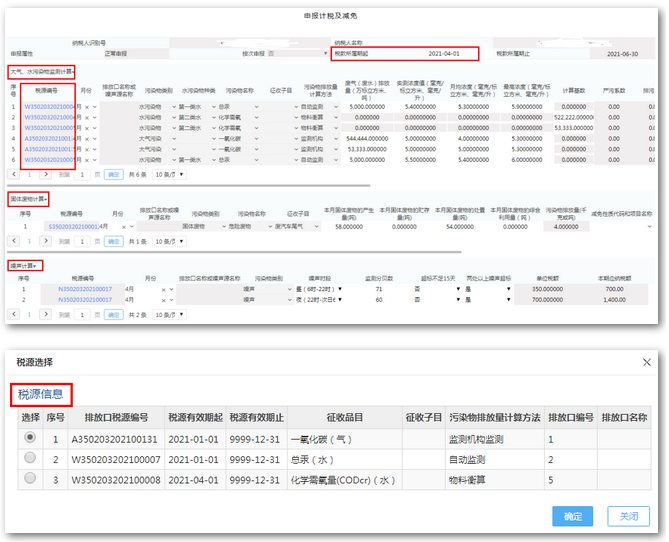The image size is (669, 542).
Task: Go to next page in air/water pollutant table
Action: [46, 174]
